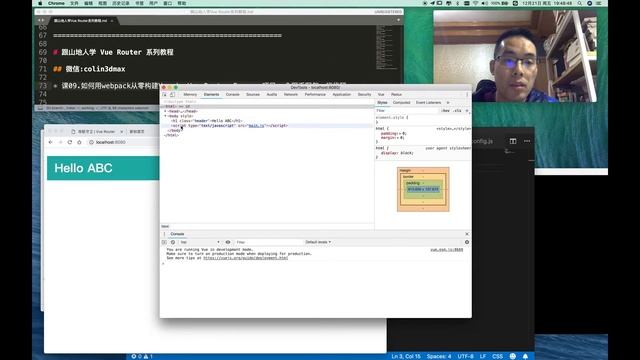Click the browser home icon
The image size is (640, 360).
[80, 142]
